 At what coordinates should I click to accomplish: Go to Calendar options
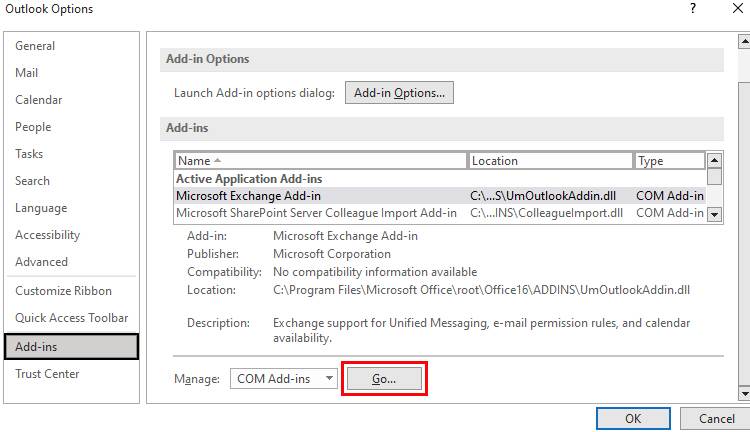coord(38,100)
